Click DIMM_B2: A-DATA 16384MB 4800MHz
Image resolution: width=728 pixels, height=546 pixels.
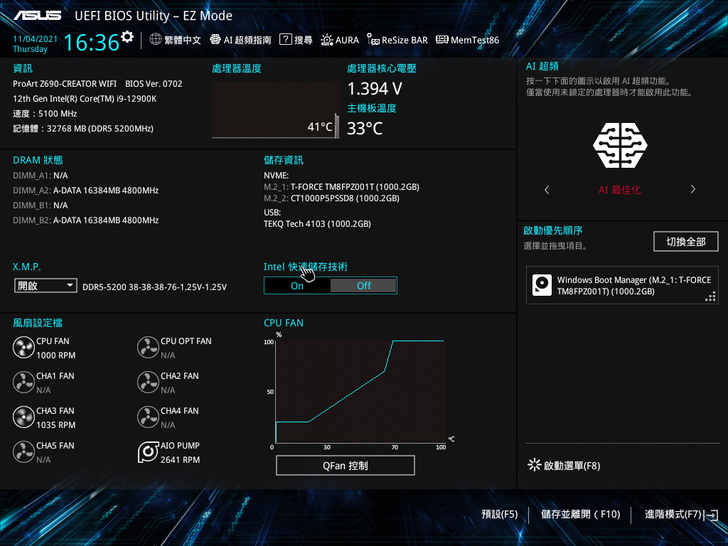click(85, 220)
